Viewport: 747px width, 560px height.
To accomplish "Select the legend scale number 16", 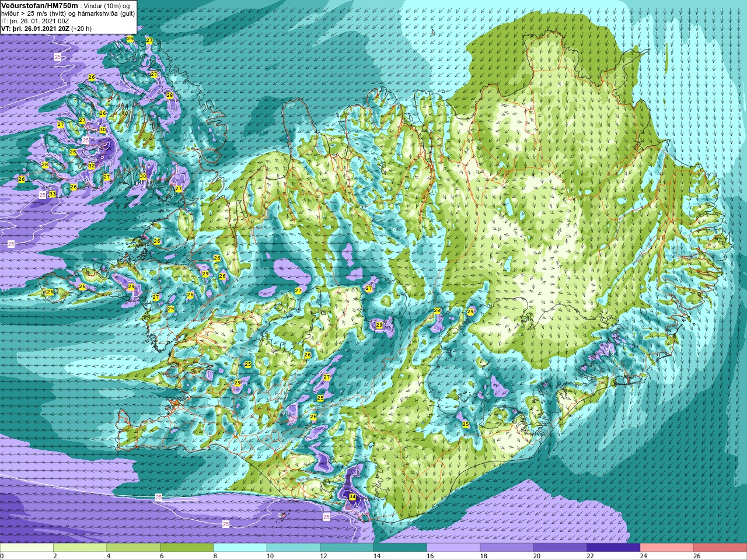I will pyautogui.click(x=430, y=556).
